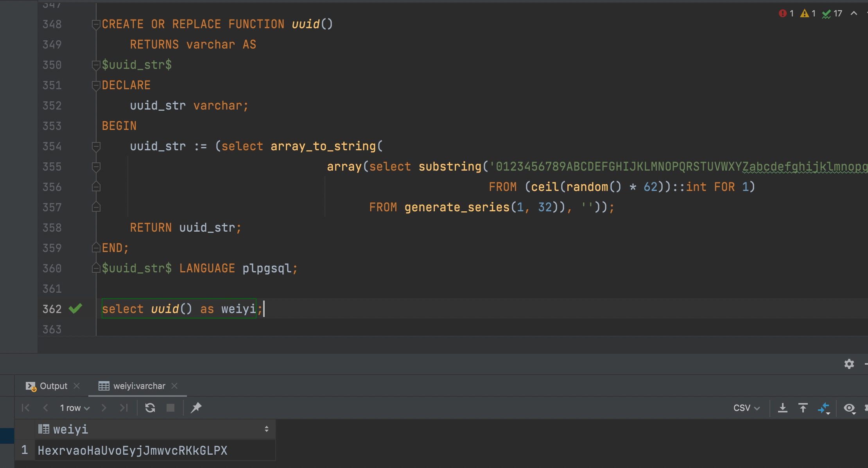
Task: Click the reload page icon in results toolbar
Action: pyautogui.click(x=150, y=408)
